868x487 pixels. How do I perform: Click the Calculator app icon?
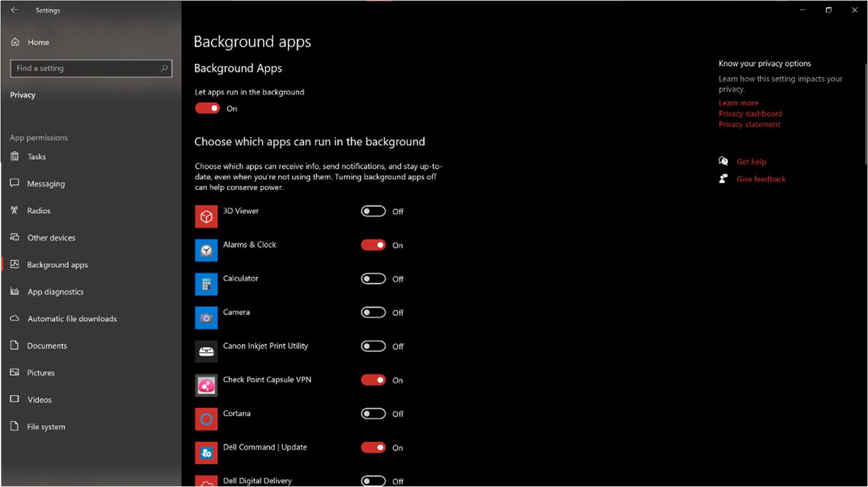(x=206, y=284)
